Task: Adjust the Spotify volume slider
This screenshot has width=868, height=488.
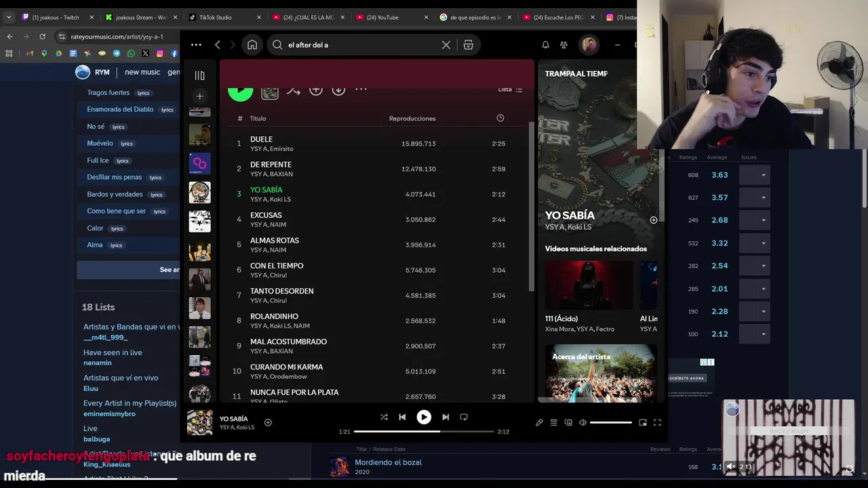Action: [x=611, y=422]
